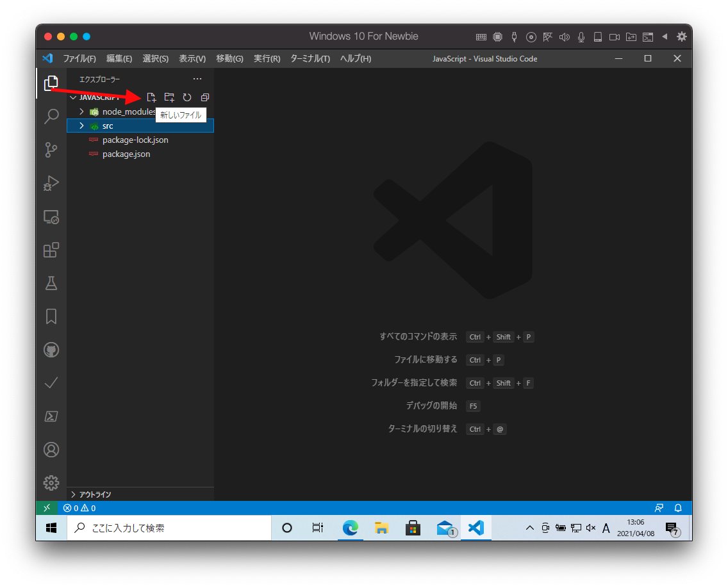Collapse all folders in Explorer
This screenshot has height=588, width=728.
(x=205, y=97)
